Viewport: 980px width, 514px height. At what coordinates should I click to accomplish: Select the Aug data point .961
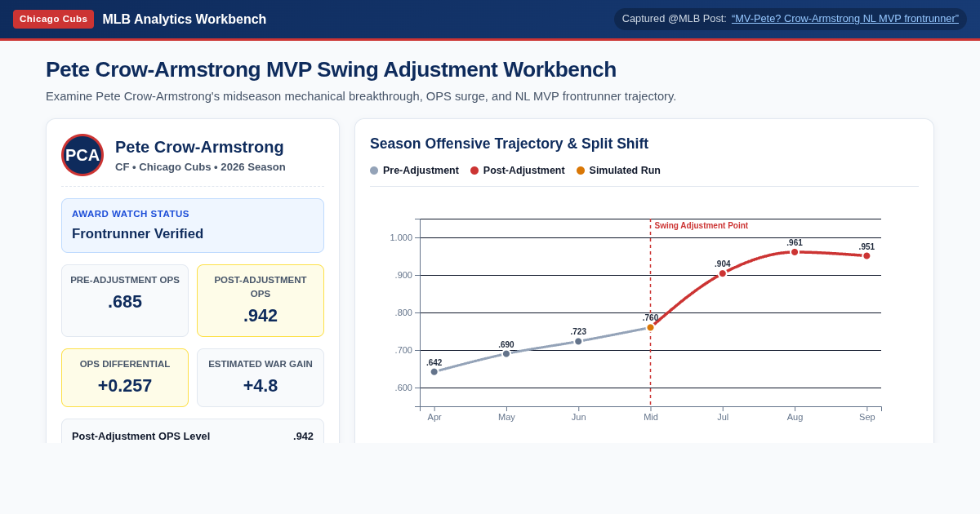point(795,252)
